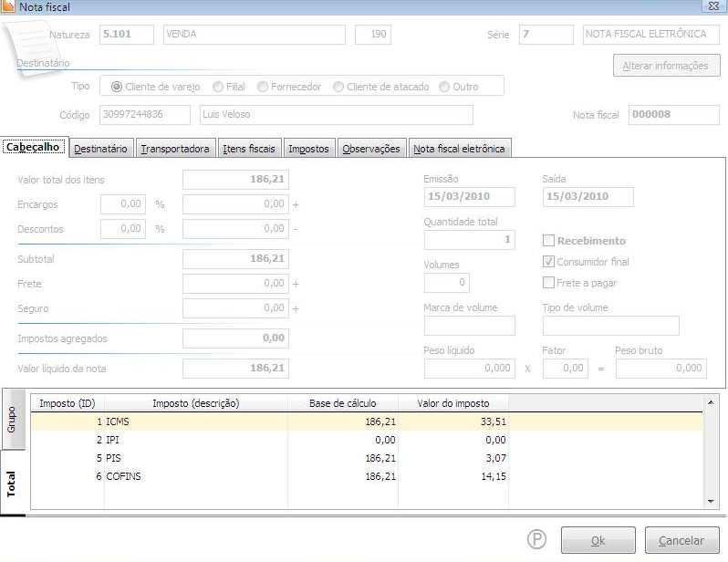This screenshot has width=728, height=562.
Task: Click the Valor do imposto column header
Action: (453, 403)
